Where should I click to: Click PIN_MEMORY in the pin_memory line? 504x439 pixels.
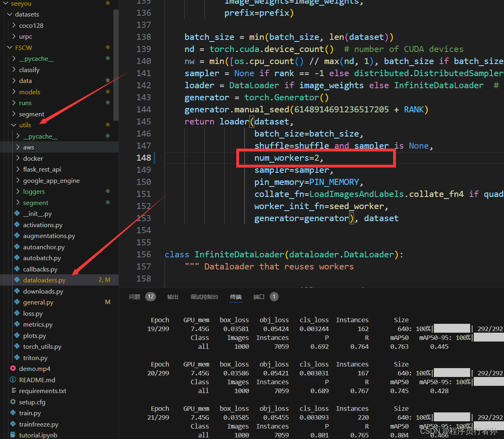(334, 182)
